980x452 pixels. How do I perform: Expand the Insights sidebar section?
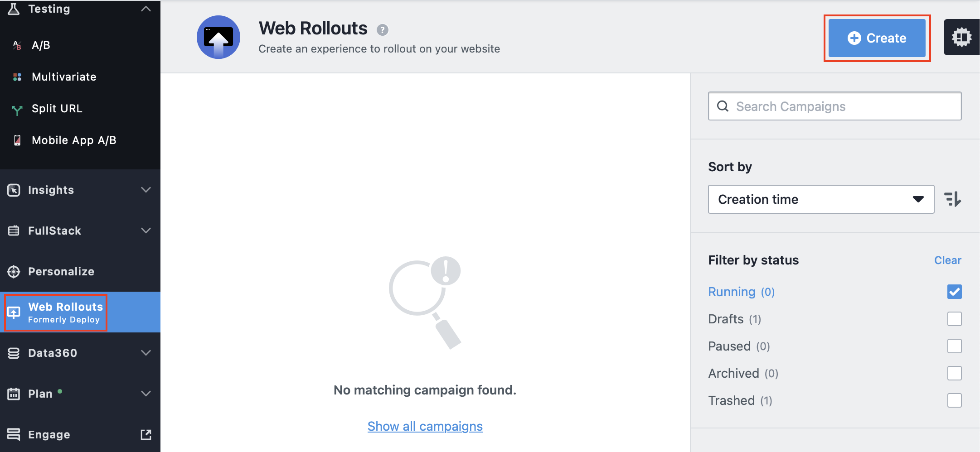tap(80, 190)
